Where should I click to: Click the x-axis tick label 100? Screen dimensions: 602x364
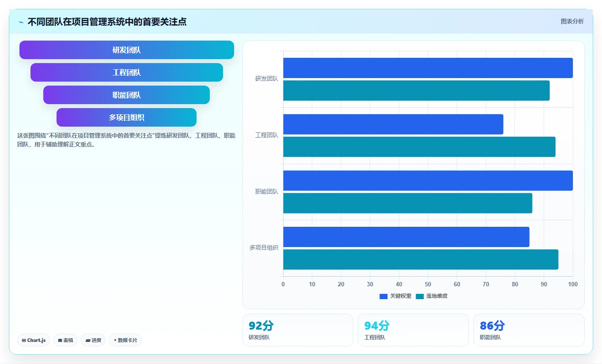point(573,284)
